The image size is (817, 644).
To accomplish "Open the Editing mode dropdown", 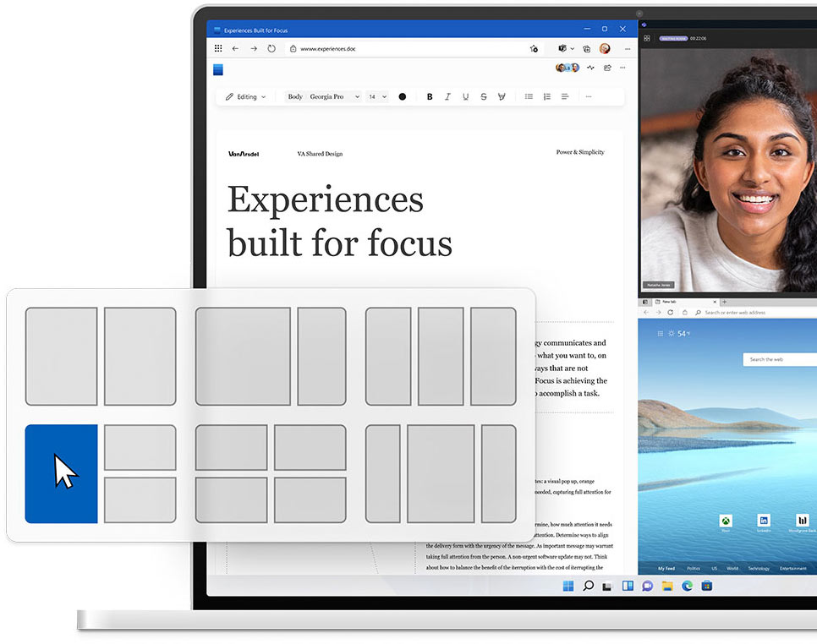I will pyautogui.click(x=245, y=97).
